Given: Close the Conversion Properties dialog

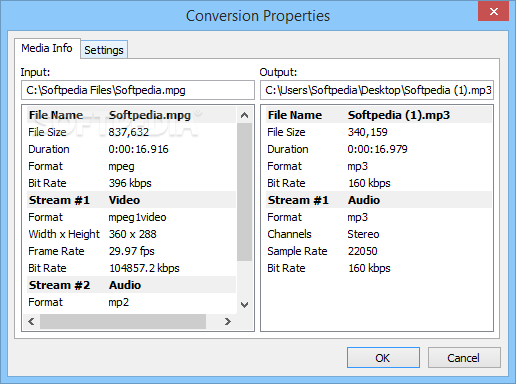Looking at the screenshot, I should [x=493, y=11].
